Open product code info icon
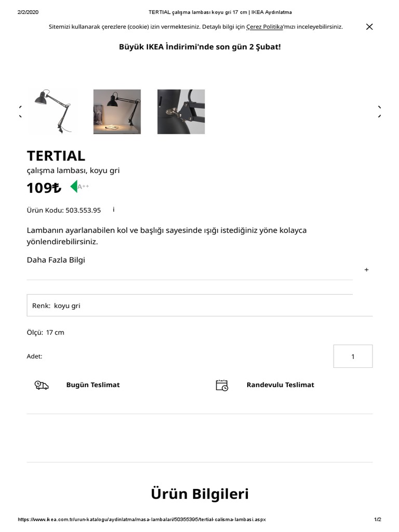Screen dimensions: 399x532 coord(114,209)
